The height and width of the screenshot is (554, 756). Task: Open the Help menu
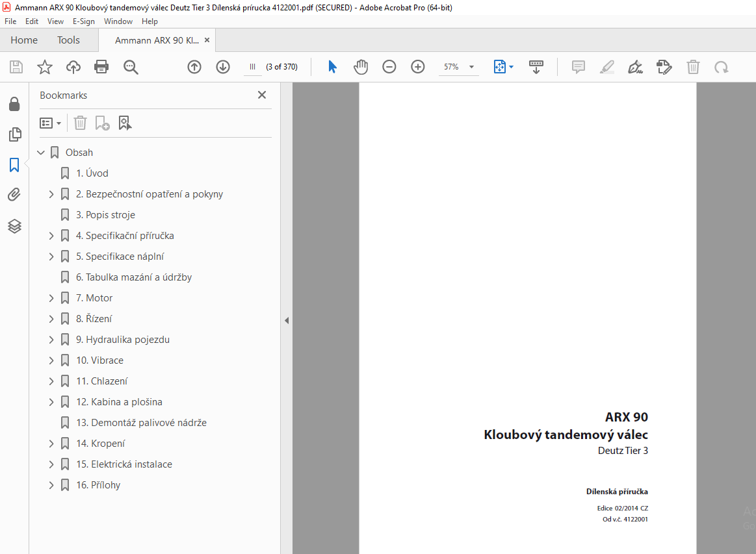point(150,21)
